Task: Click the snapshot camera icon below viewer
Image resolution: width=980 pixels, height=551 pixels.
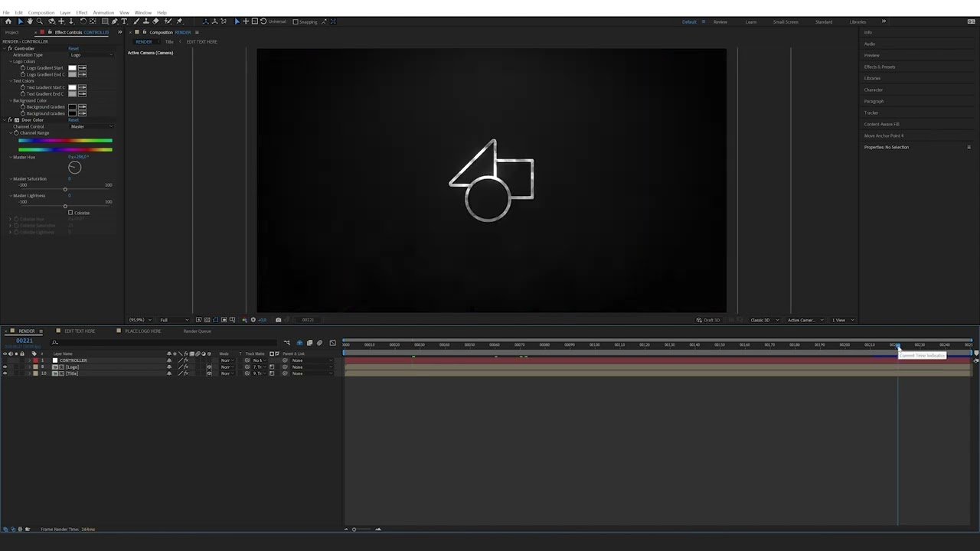Action: [278, 320]
